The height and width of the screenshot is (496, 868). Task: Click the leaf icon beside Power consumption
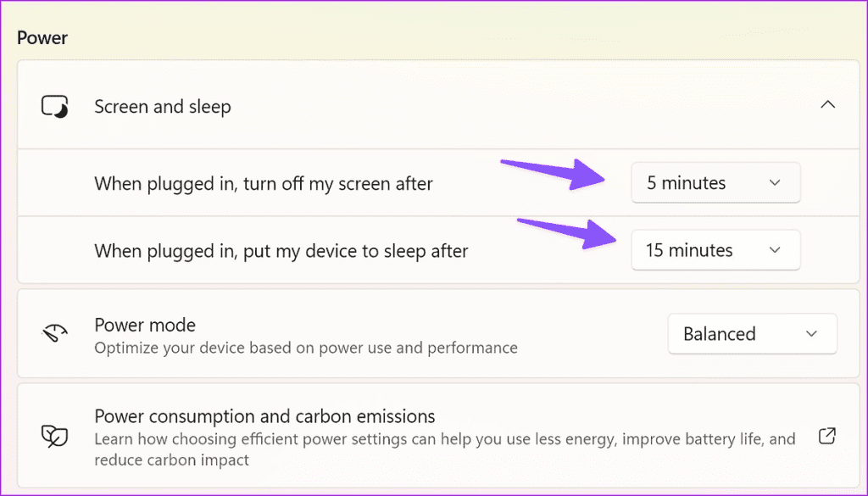pyautogui.click(x=53, y=435)
